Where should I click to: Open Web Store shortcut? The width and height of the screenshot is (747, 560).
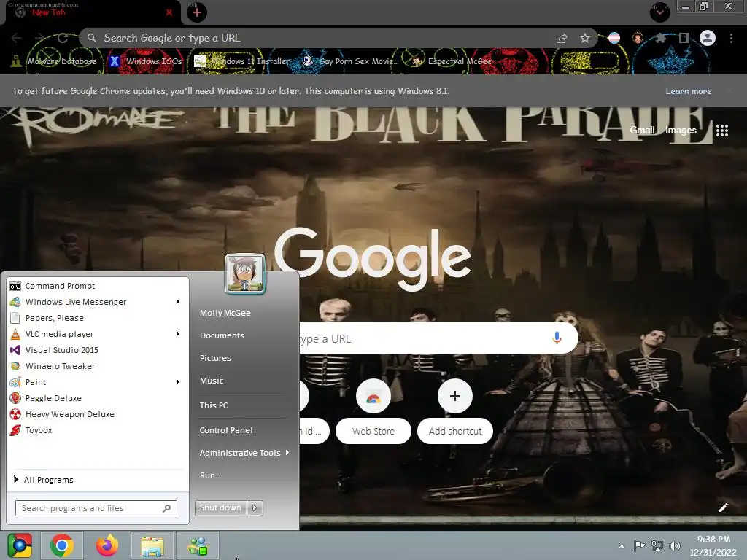373,413
